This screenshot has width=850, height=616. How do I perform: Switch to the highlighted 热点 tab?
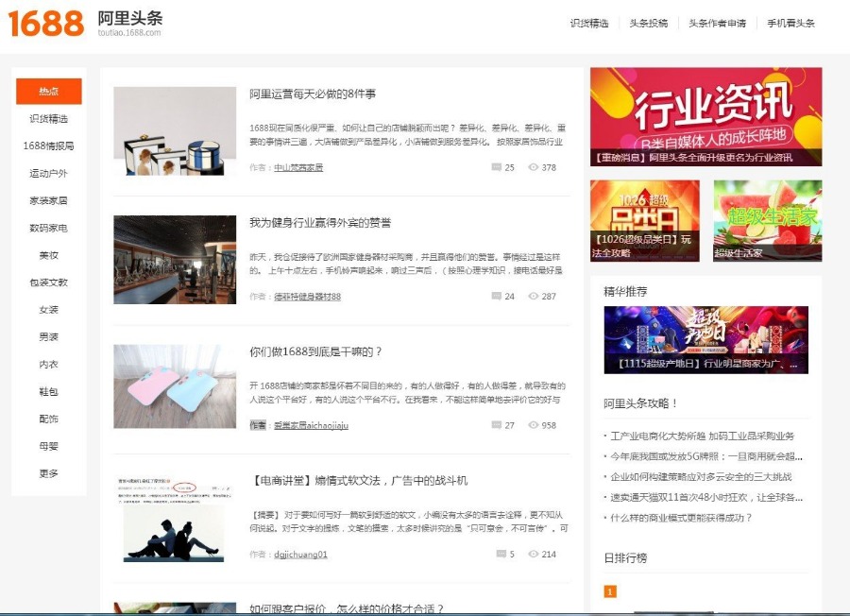click(x=49, y=91)
